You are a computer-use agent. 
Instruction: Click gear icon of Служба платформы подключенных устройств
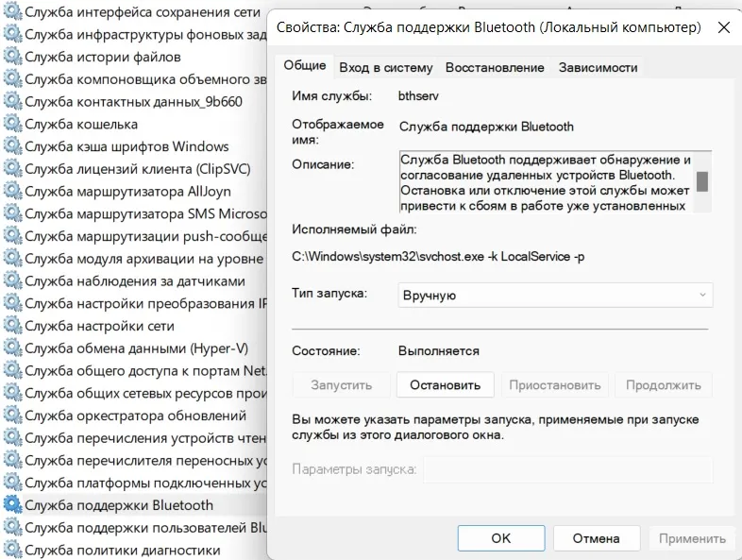point(13,483)
